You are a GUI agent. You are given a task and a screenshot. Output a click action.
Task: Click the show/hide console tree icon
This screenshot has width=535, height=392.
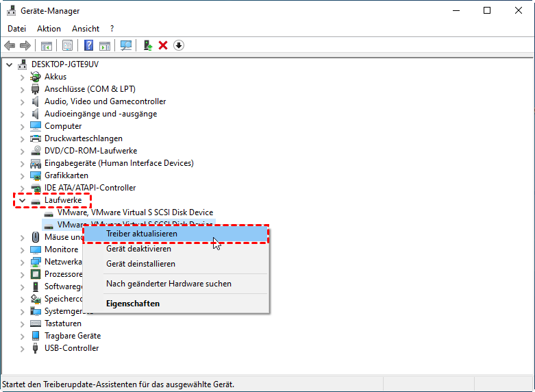(47, 45)
